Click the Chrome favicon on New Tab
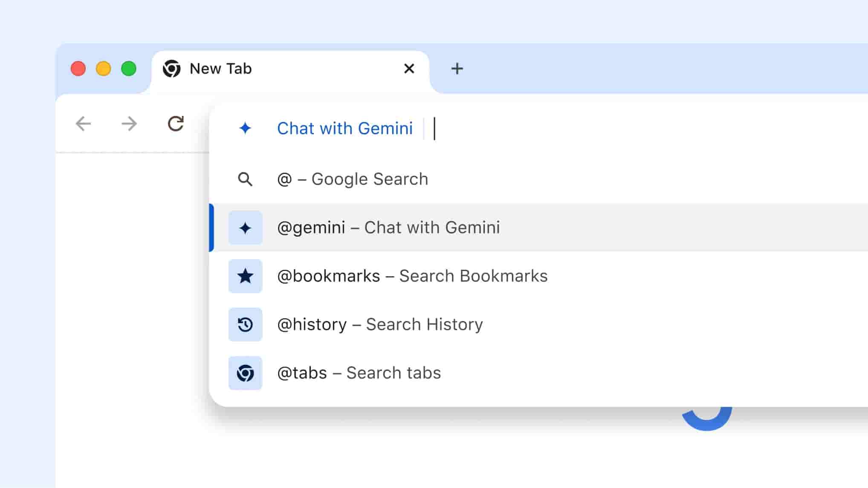 pos(172,69)
